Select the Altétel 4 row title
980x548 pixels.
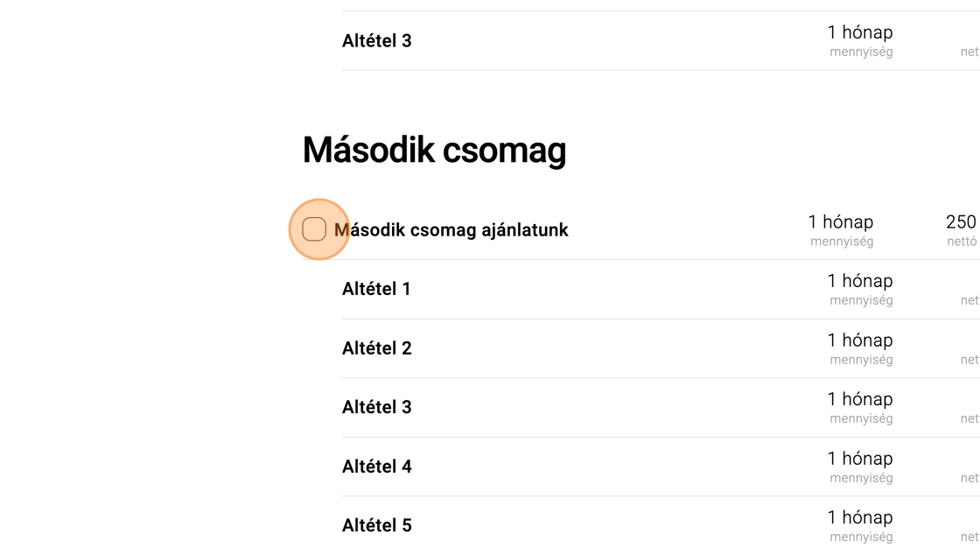(x=376, y=467)
